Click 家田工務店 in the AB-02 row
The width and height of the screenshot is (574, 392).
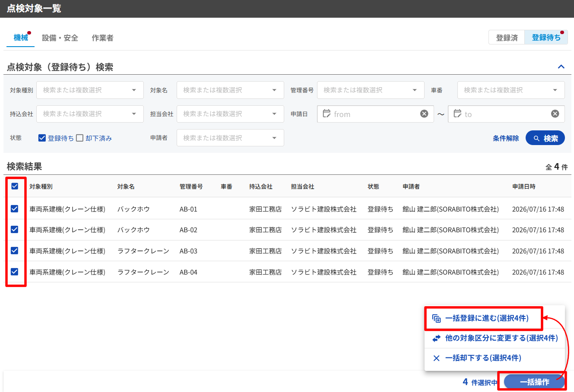265,230
